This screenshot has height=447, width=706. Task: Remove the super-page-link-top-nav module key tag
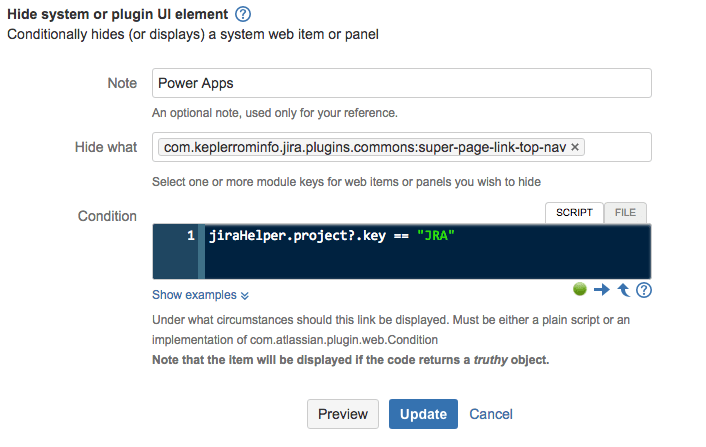[576, 147]
